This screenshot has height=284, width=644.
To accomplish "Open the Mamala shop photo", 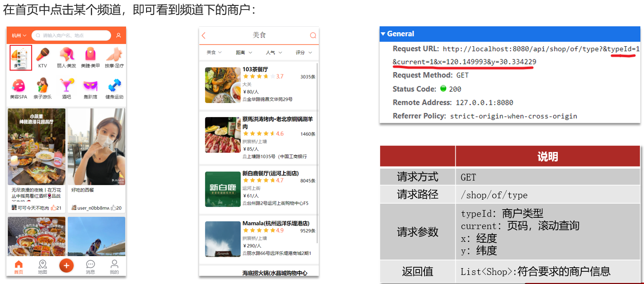I will [x=223, y=239].
